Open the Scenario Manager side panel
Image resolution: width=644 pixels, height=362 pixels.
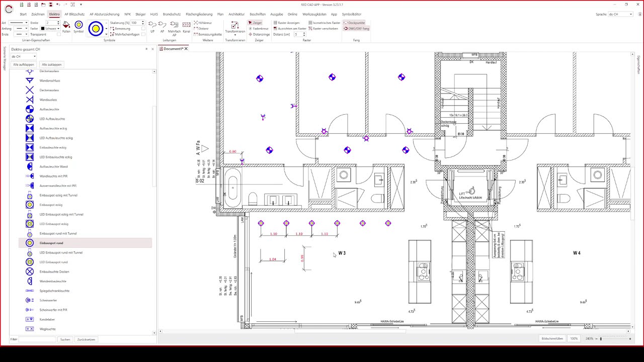(x=5, y=58)
